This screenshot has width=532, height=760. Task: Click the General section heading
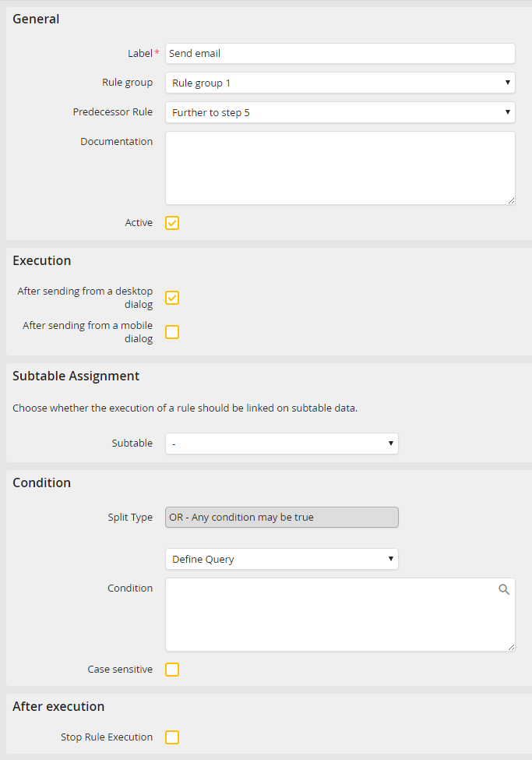coord(36,19)
